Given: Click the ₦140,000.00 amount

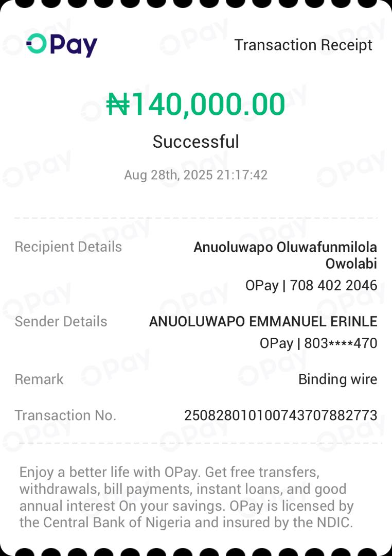Looking at the screenshot, I should [x=195, y=105].
